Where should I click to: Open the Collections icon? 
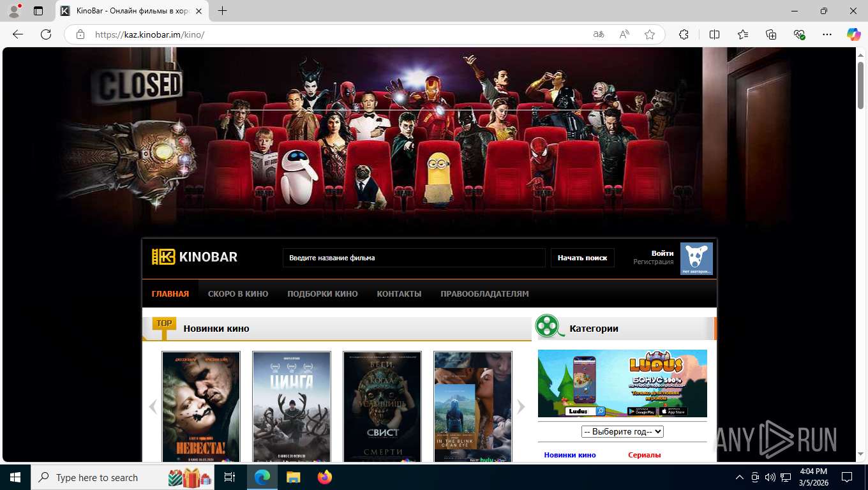pyautogui.click(x=771, y=34)
